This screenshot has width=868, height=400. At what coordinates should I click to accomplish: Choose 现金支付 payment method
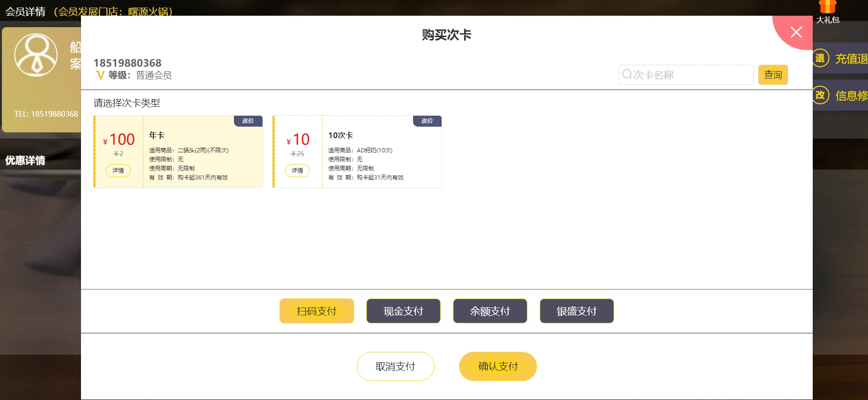pos(403,311)
